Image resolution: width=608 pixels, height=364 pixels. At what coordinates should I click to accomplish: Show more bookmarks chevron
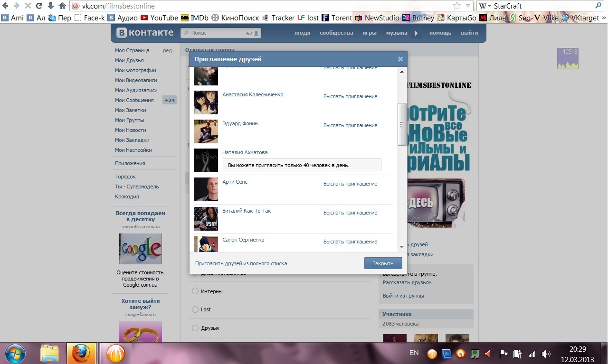coord(605,18)
